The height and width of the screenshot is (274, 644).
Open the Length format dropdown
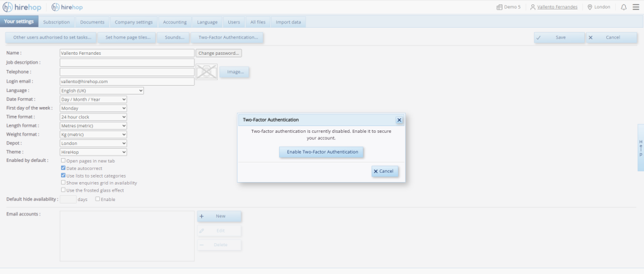tap(93, 125)
